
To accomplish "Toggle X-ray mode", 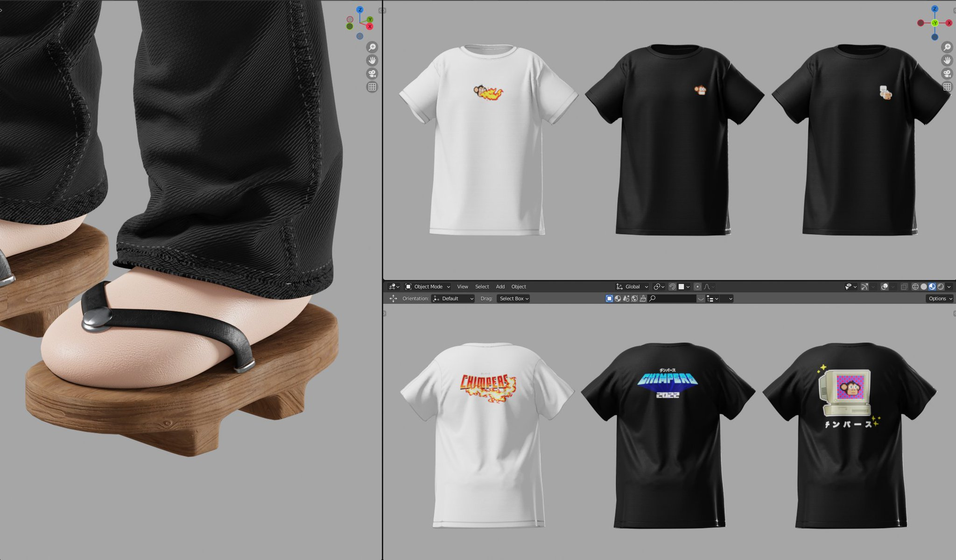I will [x=904, y=287].
